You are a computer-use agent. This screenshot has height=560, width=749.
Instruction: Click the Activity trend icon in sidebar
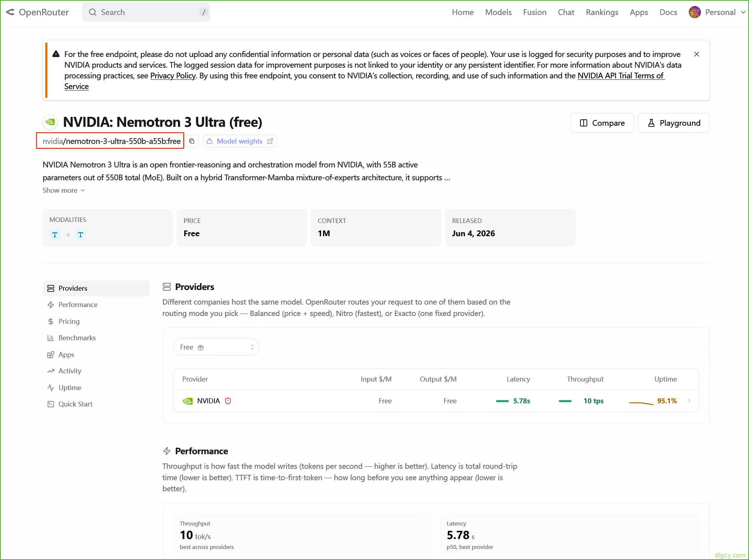tap(51, 371)
